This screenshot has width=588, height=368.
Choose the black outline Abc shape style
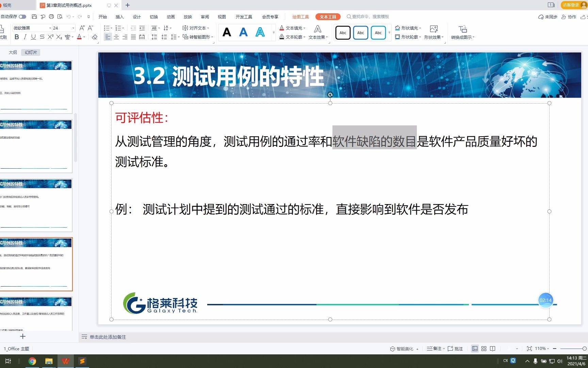[343, 33]
